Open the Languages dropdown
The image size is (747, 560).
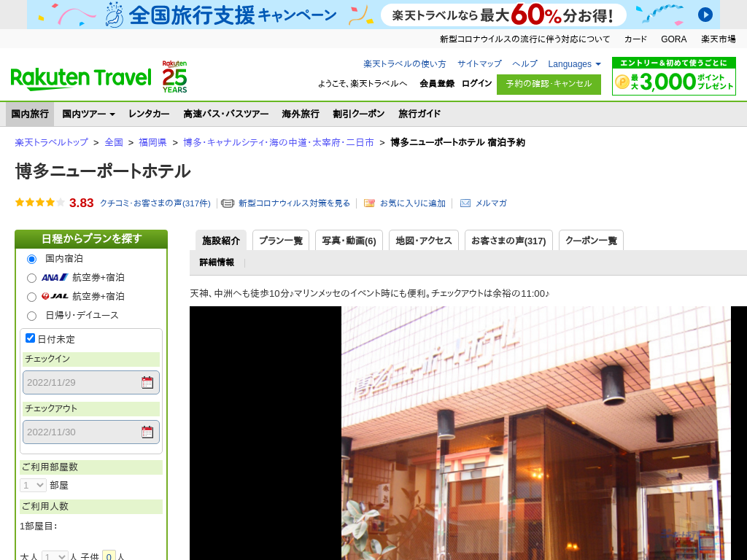pos(574,64)
